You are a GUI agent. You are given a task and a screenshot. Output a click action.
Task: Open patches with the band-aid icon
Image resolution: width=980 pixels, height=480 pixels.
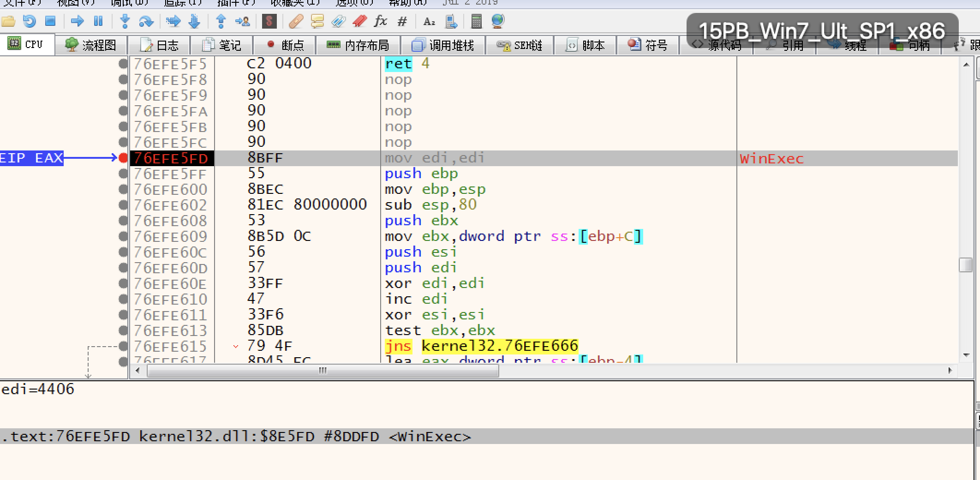295,21
